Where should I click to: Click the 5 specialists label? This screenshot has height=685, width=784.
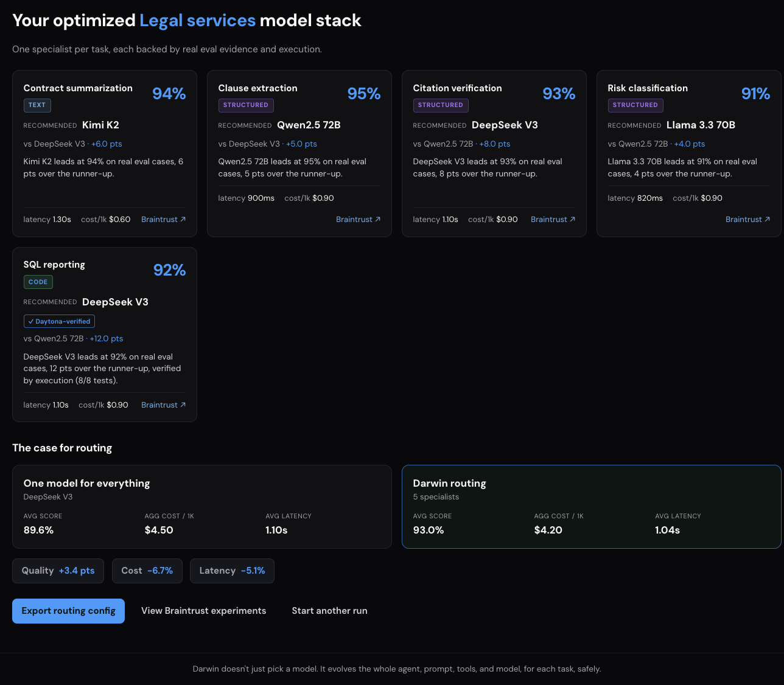436,497
